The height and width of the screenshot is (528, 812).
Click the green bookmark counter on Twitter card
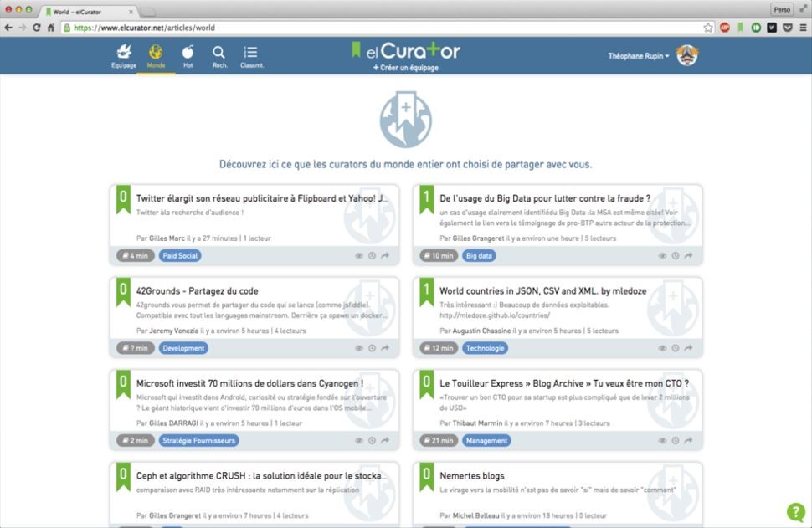point(123,199)
